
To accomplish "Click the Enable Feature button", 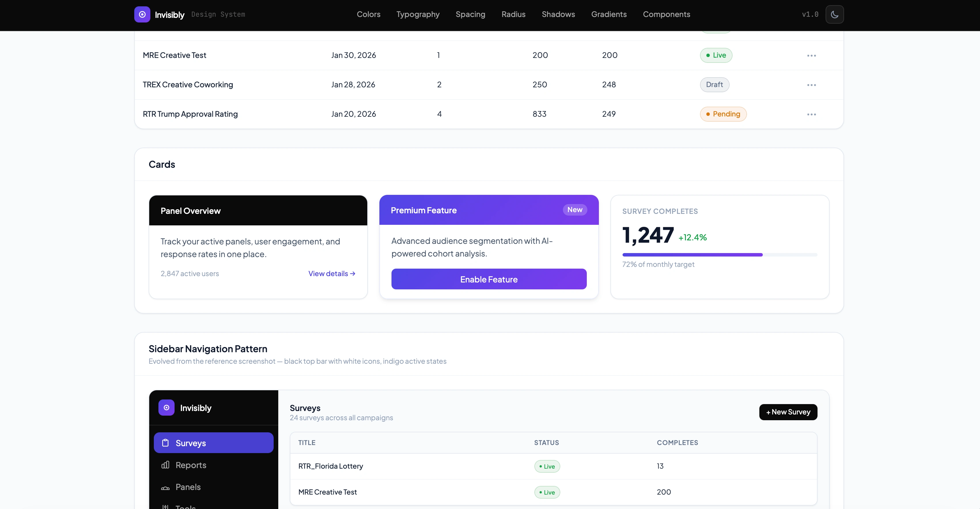I will 489,279.
